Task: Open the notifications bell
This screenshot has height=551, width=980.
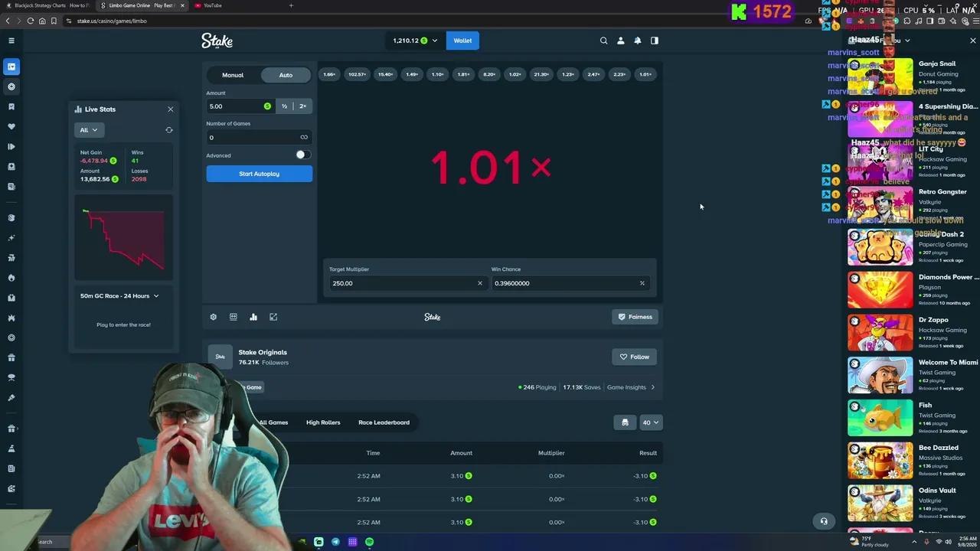Action: 637,41
